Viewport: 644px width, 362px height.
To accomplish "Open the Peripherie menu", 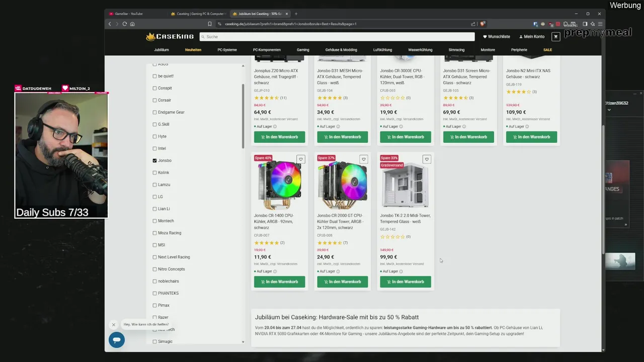I will pyautogui.click(x=519, y=50).
